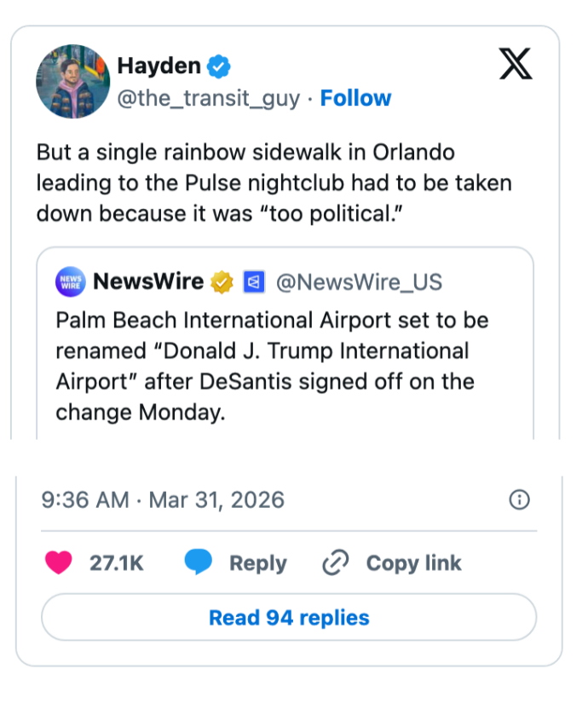Image resolution: width=588 pixels, height=704 pixels.
Task: Open the quoted NewsWire tweet text
Action: pos(272,366)
